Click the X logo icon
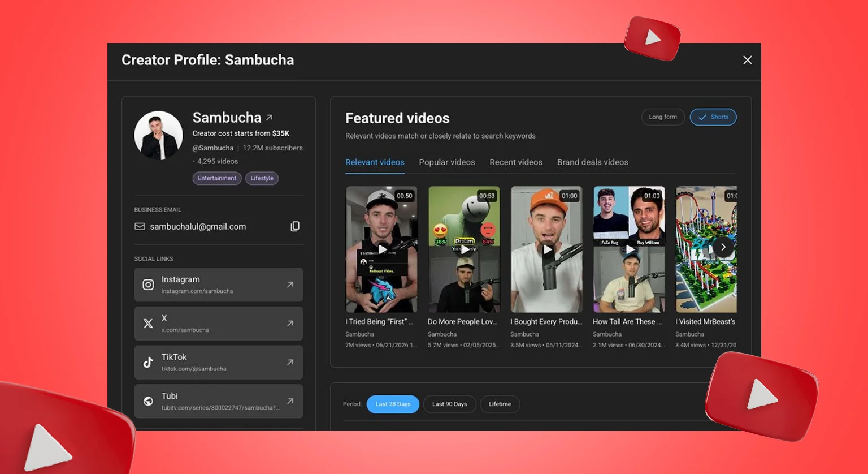This screenshot has width=868, height=474. coord(148,324)
